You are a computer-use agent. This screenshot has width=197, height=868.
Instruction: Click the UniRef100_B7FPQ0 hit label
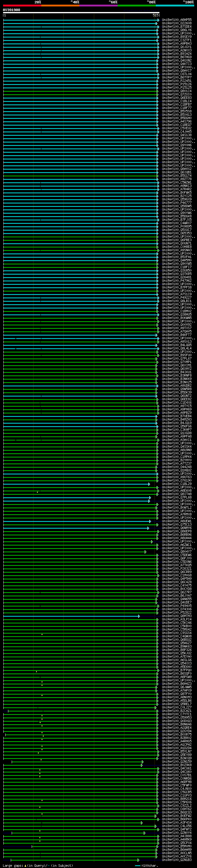click(x=177, y=670)
